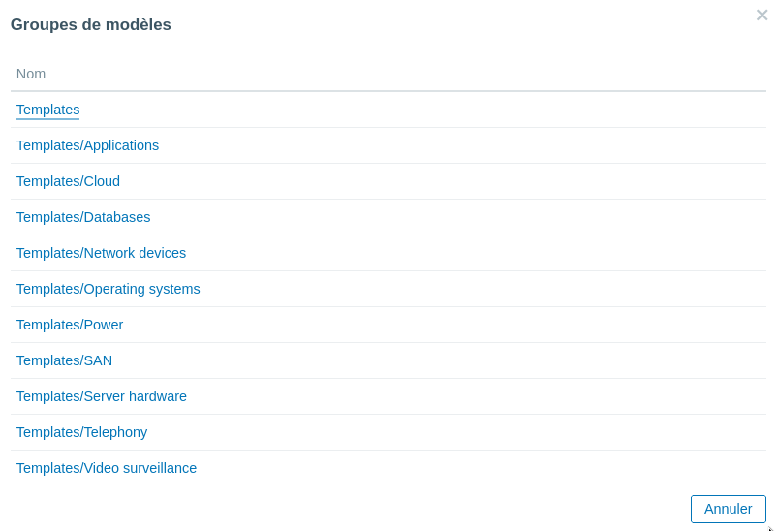The height and width of the screenshot is (532, 778).
Task: Select the Templates group link
Action: click(47, 110)
